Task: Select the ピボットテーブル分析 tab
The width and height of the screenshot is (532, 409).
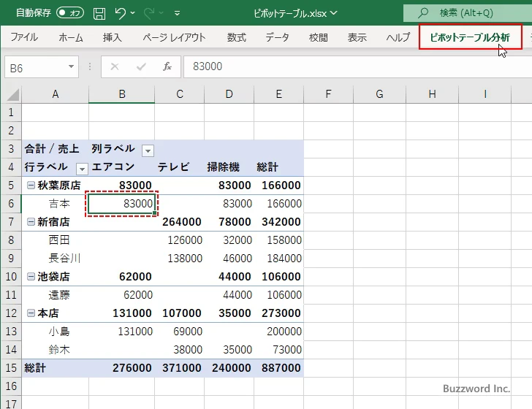Action: coord(470,37)
